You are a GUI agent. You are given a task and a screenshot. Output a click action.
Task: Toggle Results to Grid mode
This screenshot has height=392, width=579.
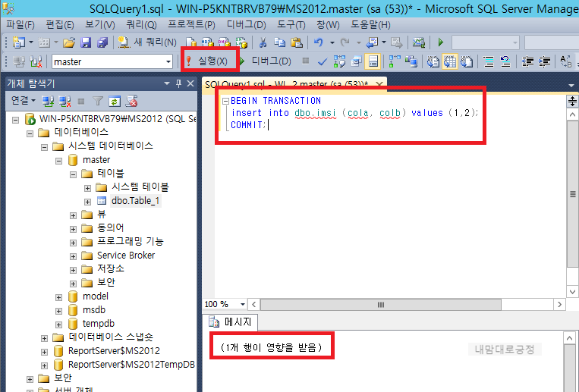pos(450,61)
